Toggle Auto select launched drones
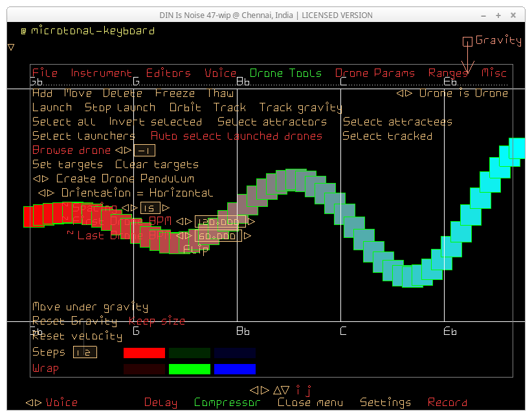532x417 pixels. [x=236, y=136]
